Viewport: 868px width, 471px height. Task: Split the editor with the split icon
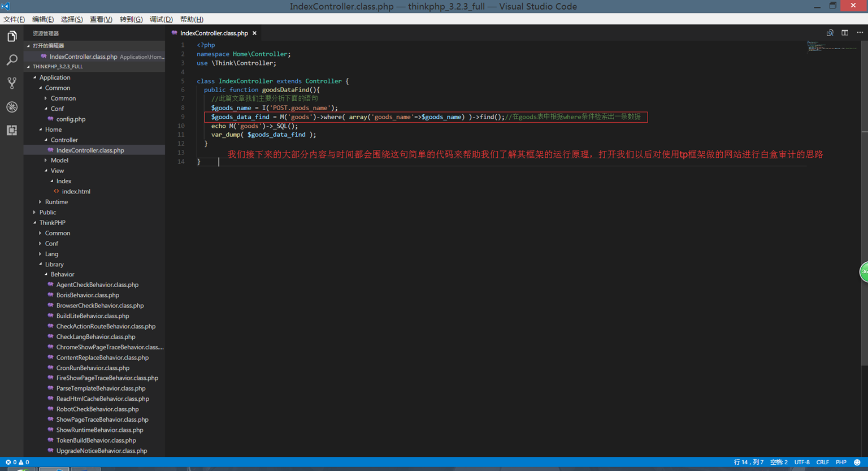click(x=845, y=33)
